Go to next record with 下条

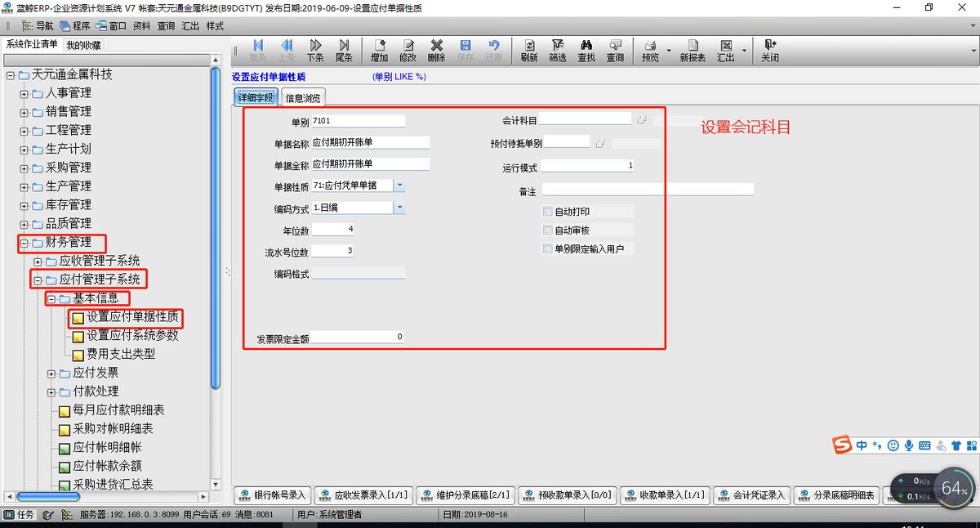[315, 51]
